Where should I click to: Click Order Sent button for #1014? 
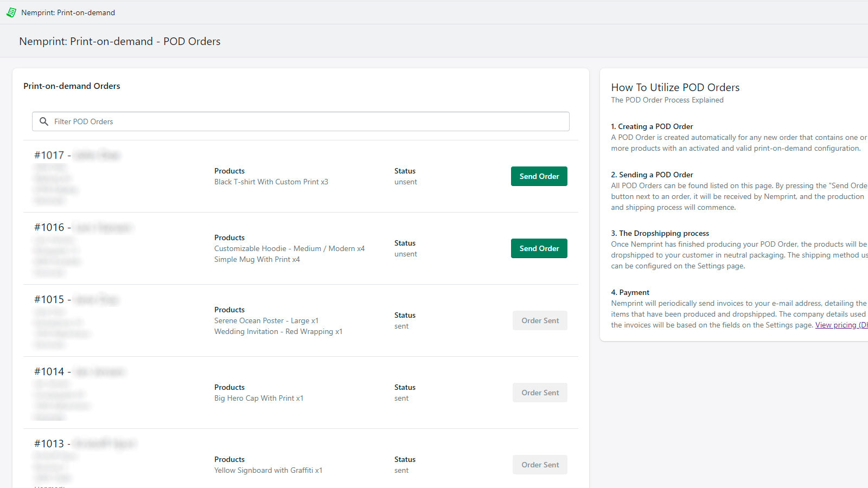[540, 393]
